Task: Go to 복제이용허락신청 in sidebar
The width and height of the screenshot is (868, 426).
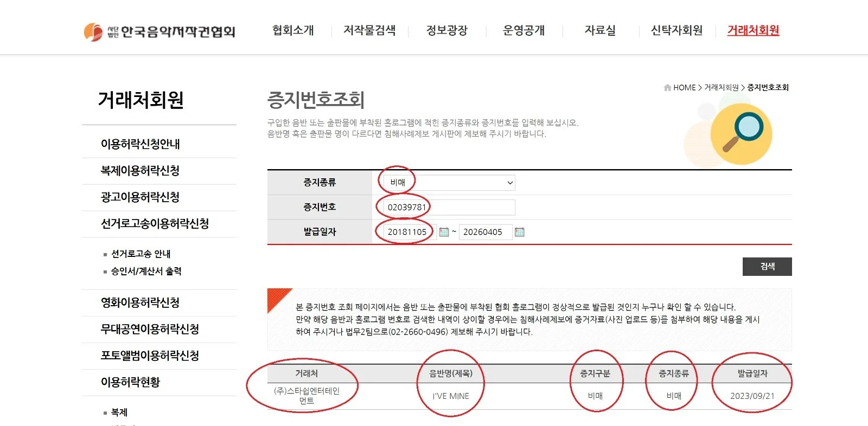Action: pyautogui.click(x=141, y=171)
